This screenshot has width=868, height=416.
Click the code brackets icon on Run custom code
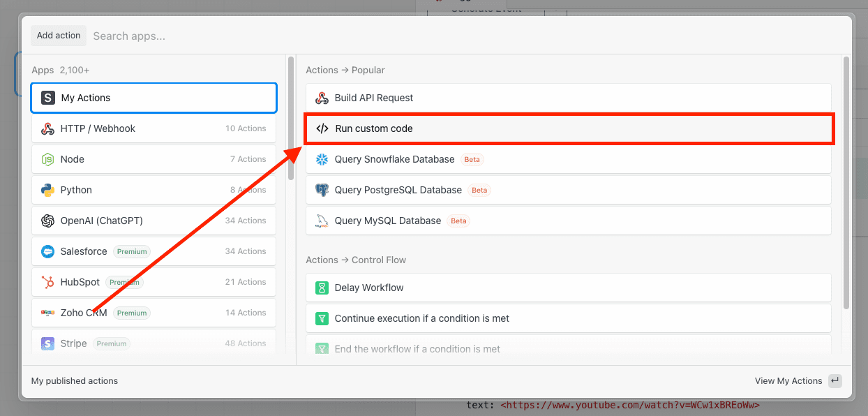pyautogui.click(x=322, y=128)
